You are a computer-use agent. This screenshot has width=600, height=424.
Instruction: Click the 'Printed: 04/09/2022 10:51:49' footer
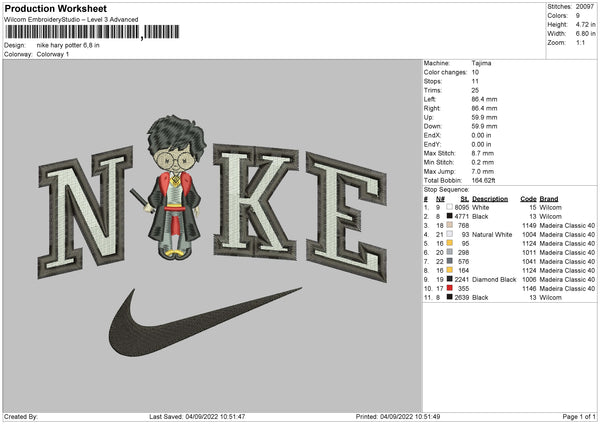(398, 416)
